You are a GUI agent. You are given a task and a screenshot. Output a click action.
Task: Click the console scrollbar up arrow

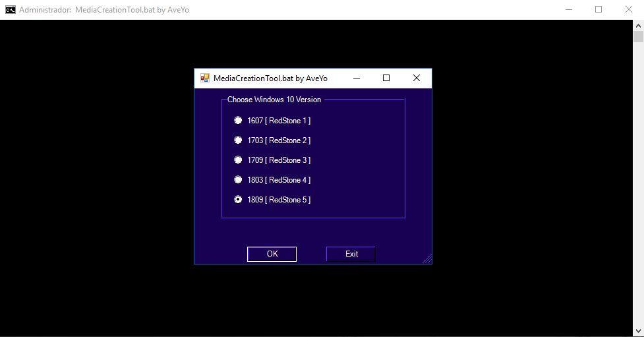[638, 26]
